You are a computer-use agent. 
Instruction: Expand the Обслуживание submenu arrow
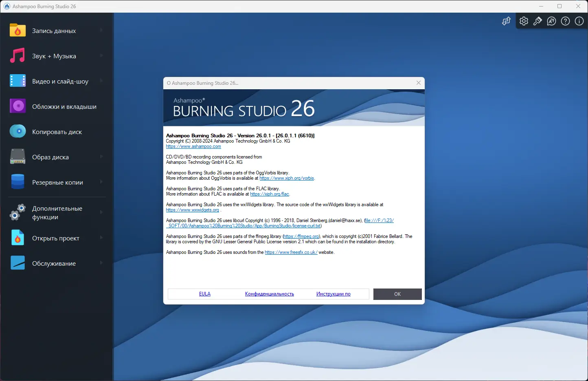click(x=101, y=263)
